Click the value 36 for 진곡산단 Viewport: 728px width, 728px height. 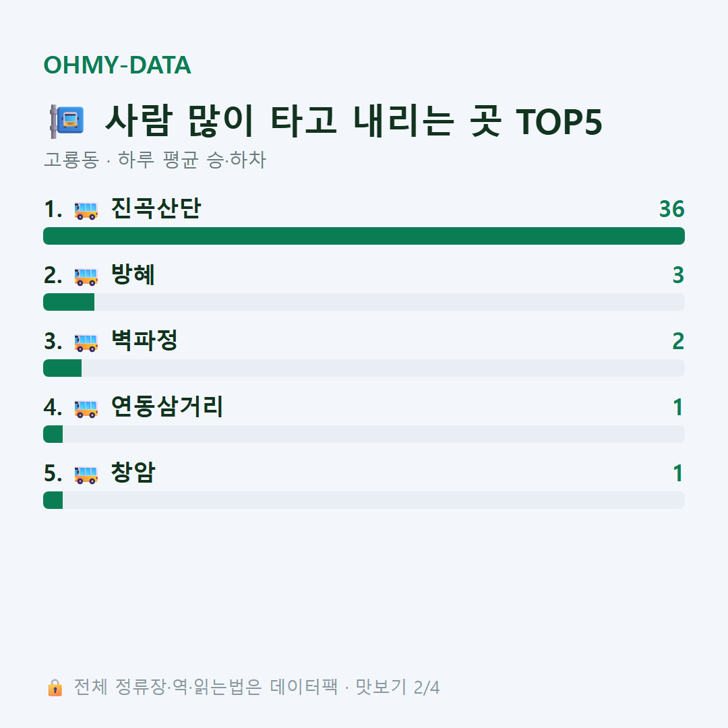(x=672, y=210)
